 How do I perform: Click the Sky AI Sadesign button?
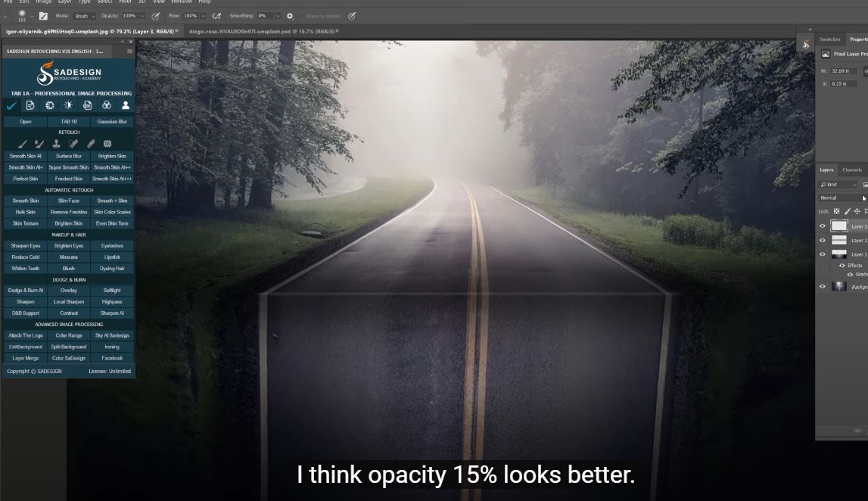tap(112, 335)
